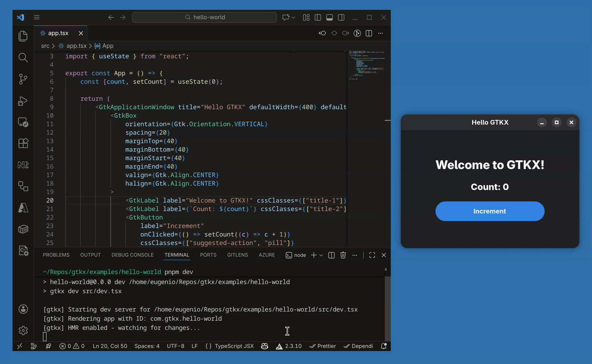Open the editor More Actions ellipsis

point(381,33)
